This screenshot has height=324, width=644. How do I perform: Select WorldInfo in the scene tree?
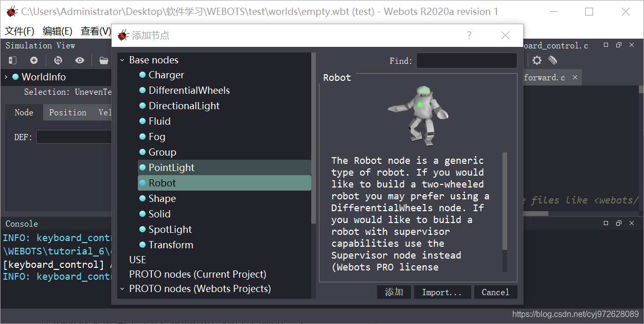pyautogui.click(x=44, y=77)
